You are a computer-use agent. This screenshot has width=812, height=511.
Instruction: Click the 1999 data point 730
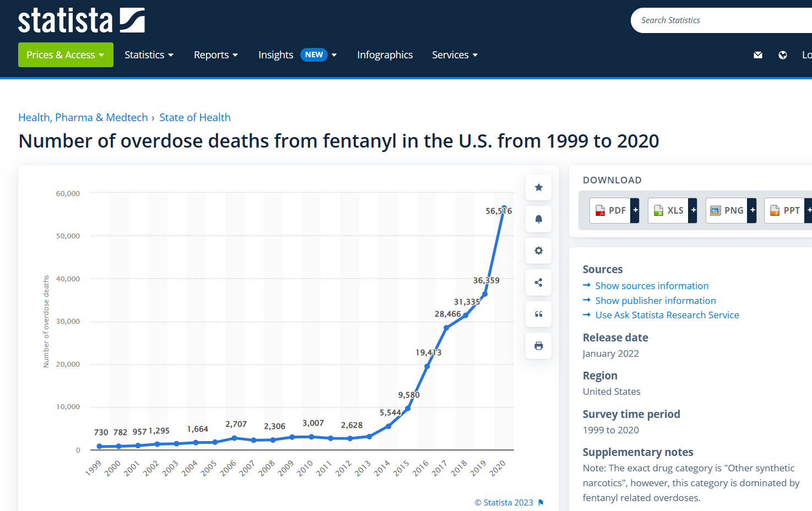click(x=99, y=447)
